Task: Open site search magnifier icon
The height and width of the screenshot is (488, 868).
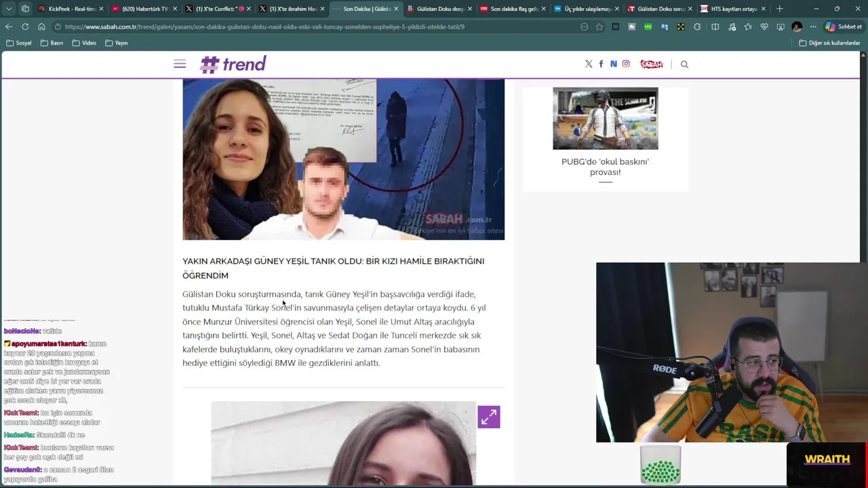Action: 684,64
